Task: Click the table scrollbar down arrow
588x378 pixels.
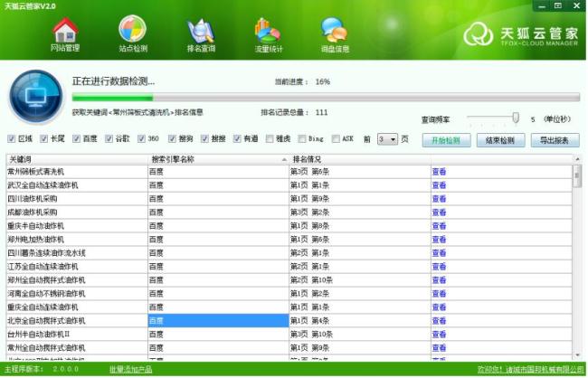Action: (x=577, y=354)
